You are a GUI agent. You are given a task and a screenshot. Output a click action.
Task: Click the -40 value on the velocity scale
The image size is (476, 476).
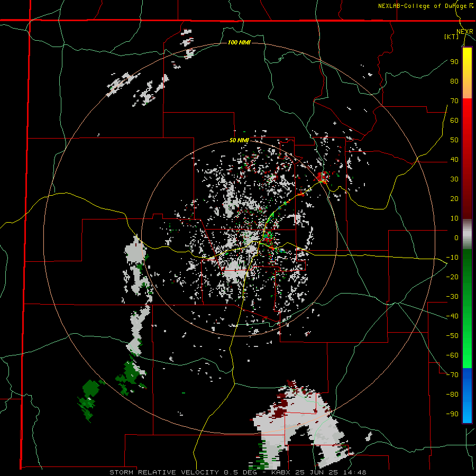coord(452,316)
